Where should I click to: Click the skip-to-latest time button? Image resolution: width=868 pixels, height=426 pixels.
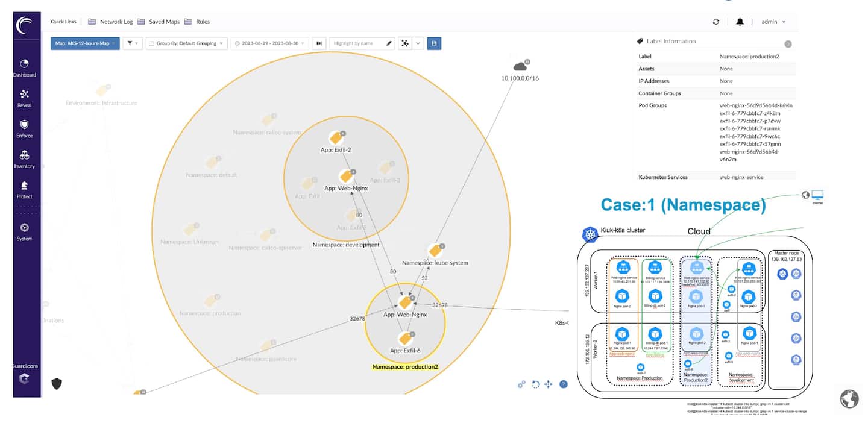[319, 43]
